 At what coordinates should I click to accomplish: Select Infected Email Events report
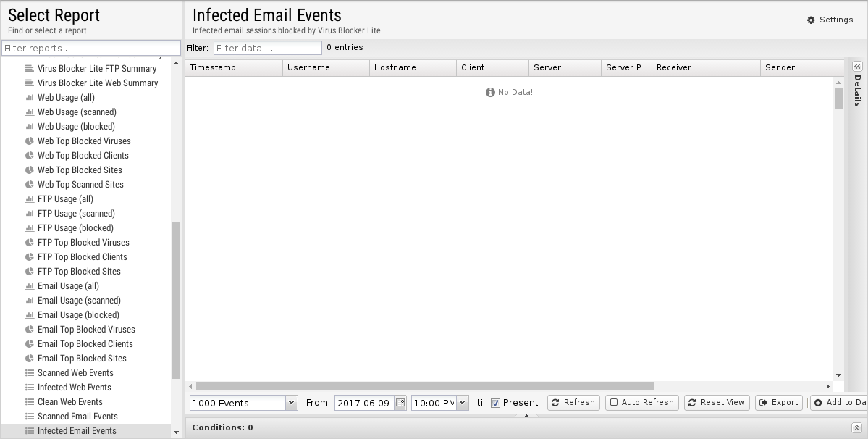pyautogui.click(x=86, y=431)
